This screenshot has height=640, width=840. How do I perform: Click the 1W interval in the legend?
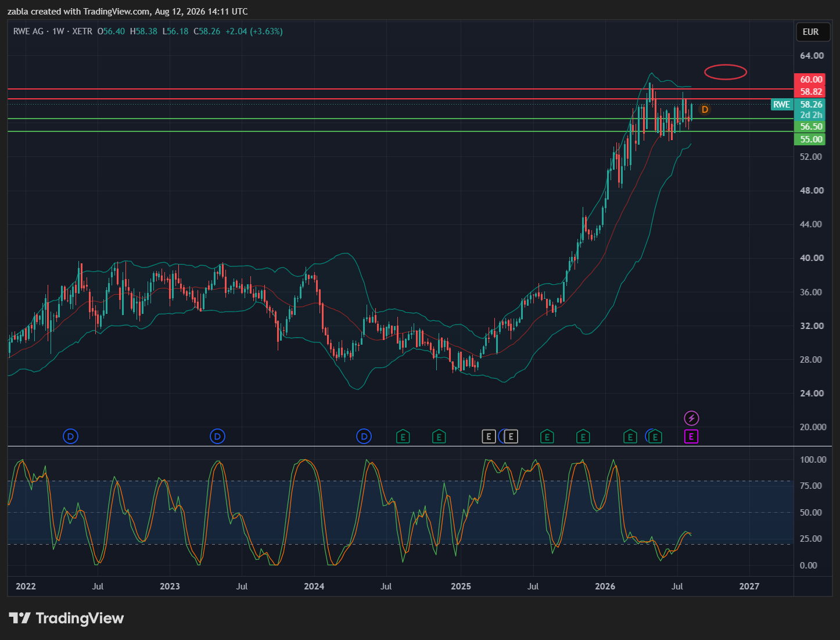tap(58, 31)
